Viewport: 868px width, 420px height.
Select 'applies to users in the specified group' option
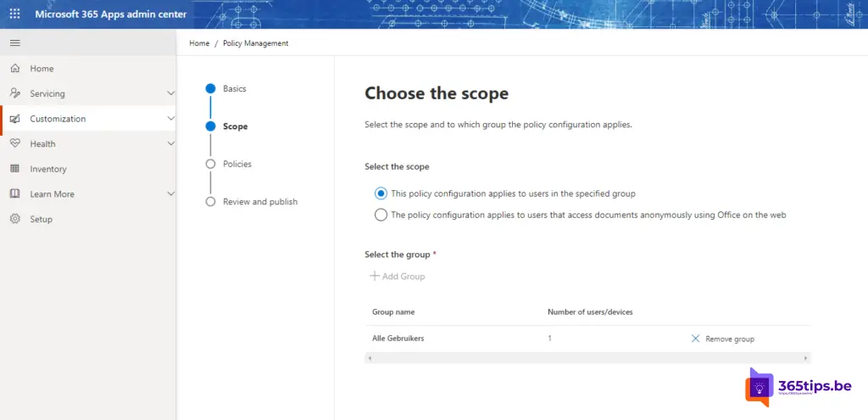[381, 194]
